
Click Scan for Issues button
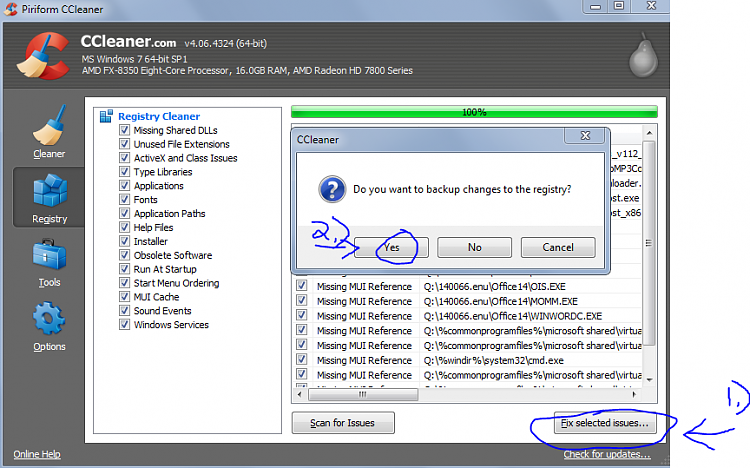click(343, 423)
